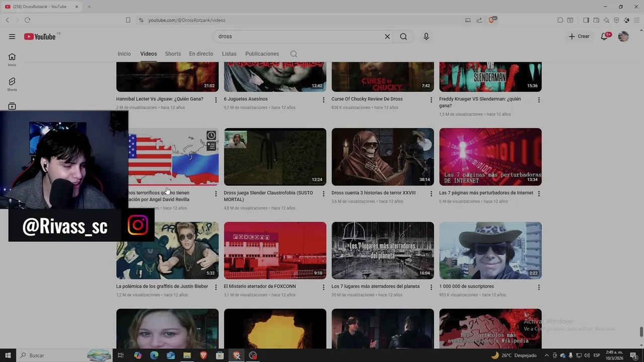
Task: Open the Listas channel tab
Action: [x=229, y=54]
